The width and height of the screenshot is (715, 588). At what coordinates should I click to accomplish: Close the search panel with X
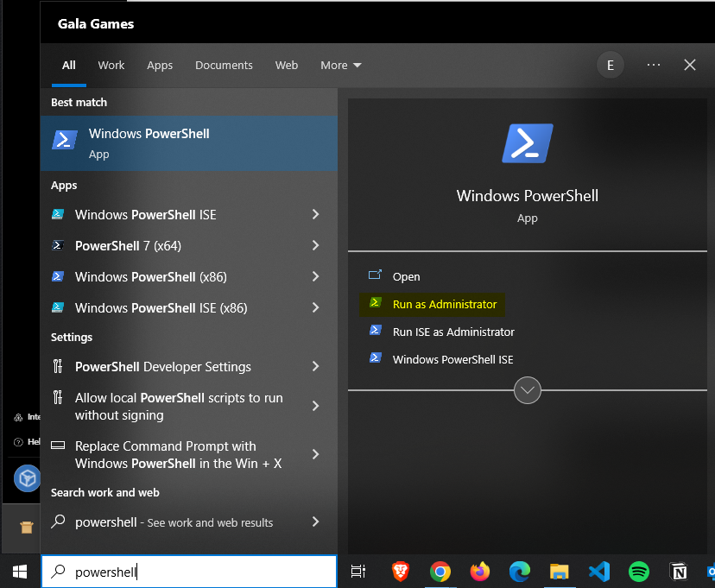tap(690, 65)
